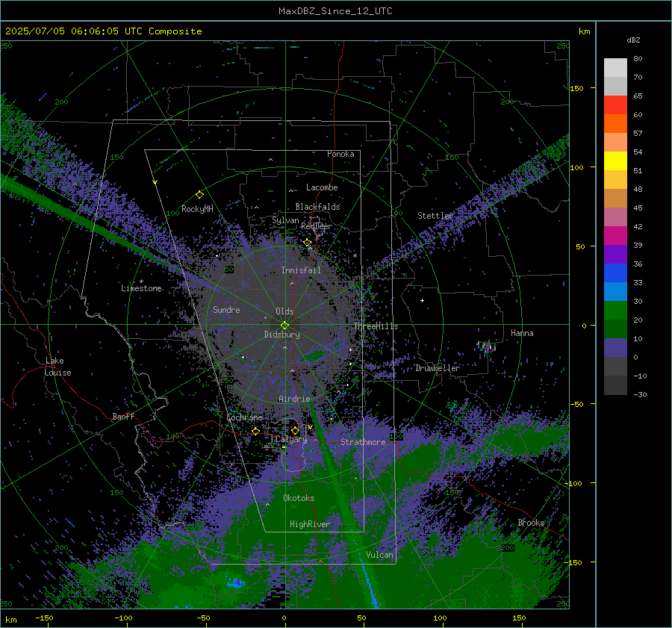The image size is (672, 628).
Task: Select the blue 36 dBZ legend color
Action: point(615,273)
